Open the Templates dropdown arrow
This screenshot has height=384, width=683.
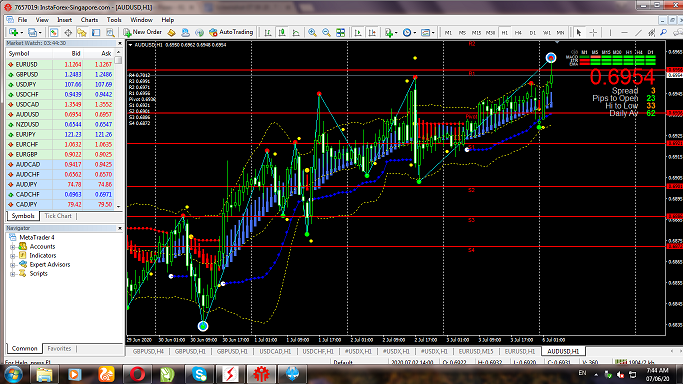point(433,33)
